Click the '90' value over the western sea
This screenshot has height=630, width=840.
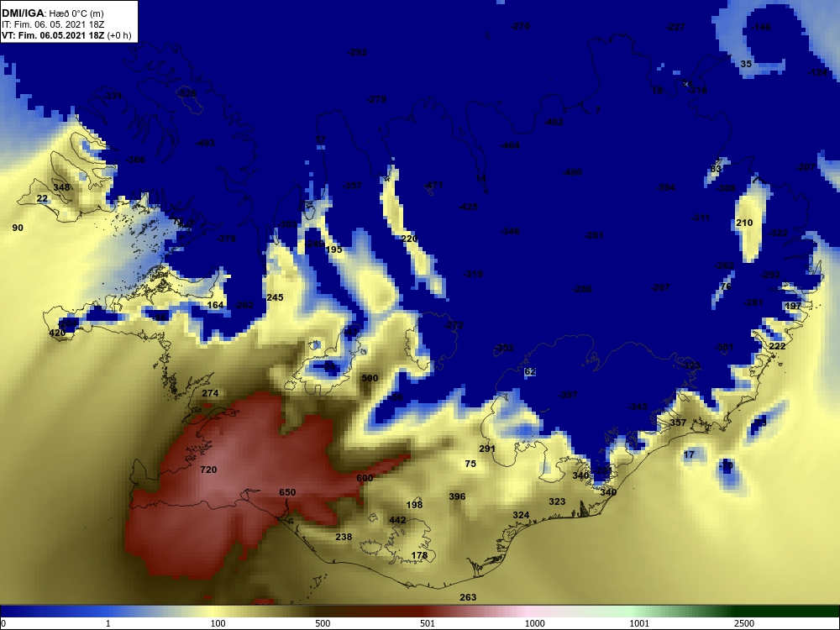(x=18, y=228)
